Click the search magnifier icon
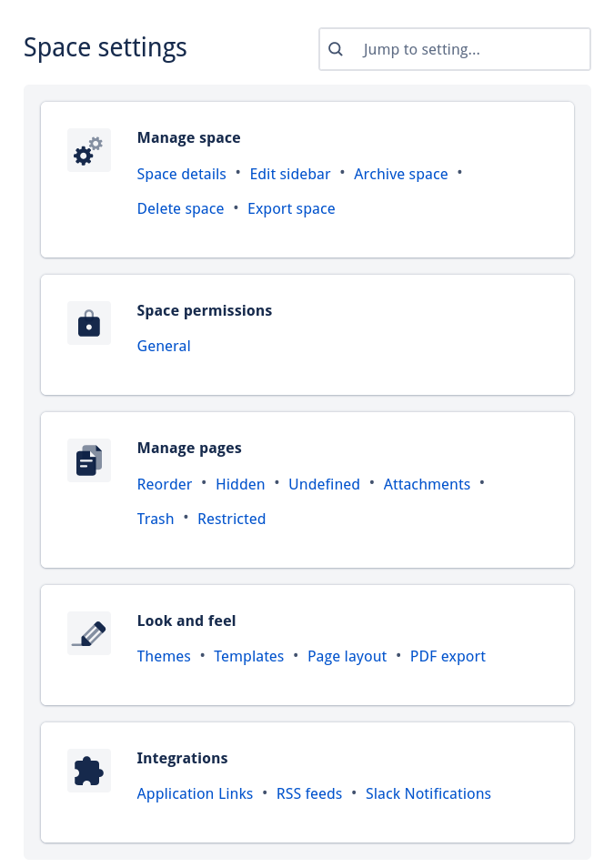 click(336, 49)
